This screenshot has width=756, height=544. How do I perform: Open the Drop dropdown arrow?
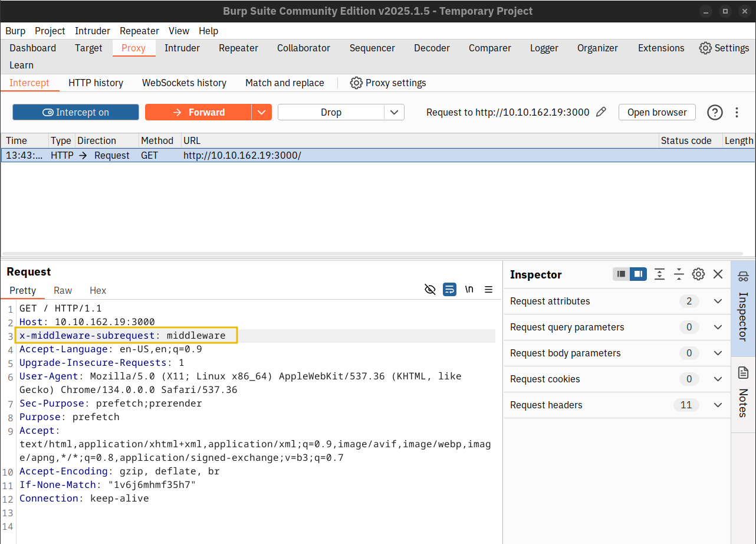395,112
